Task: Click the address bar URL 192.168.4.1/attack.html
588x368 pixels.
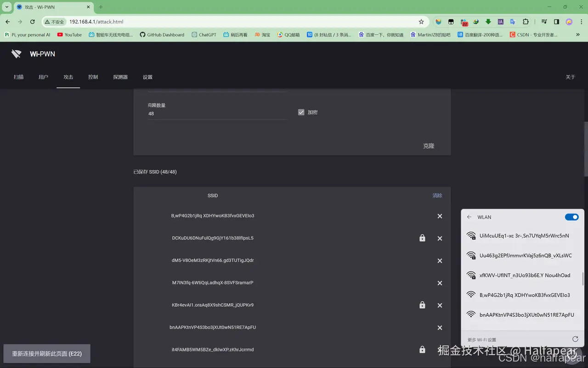Action: [96, 22]
